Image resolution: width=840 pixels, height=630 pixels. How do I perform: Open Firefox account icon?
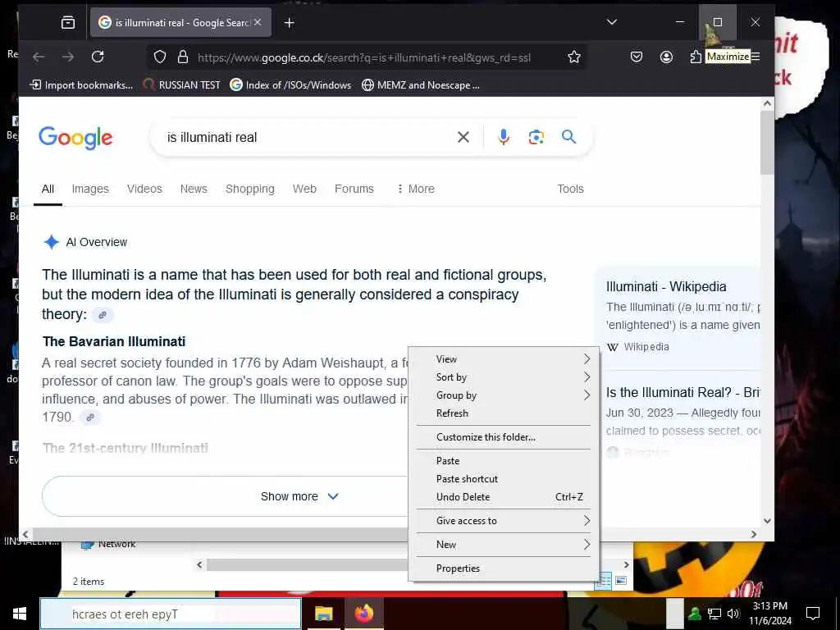666,57
